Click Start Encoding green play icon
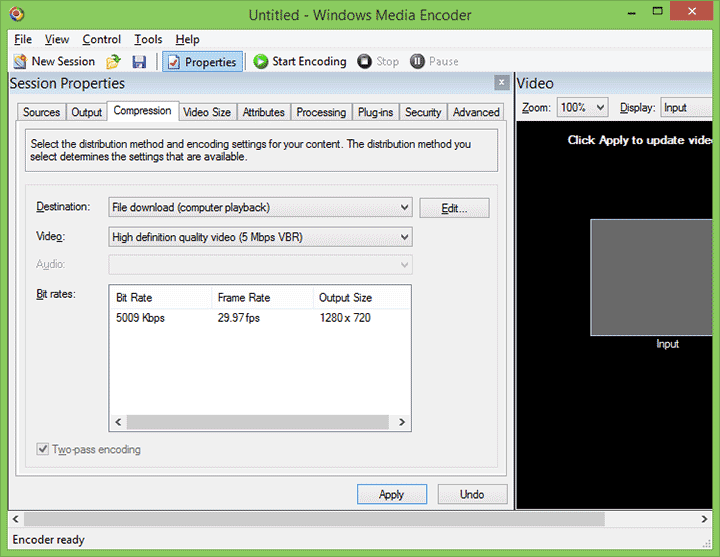The width and height of the screenshot is (720, 557). point(260,62)
